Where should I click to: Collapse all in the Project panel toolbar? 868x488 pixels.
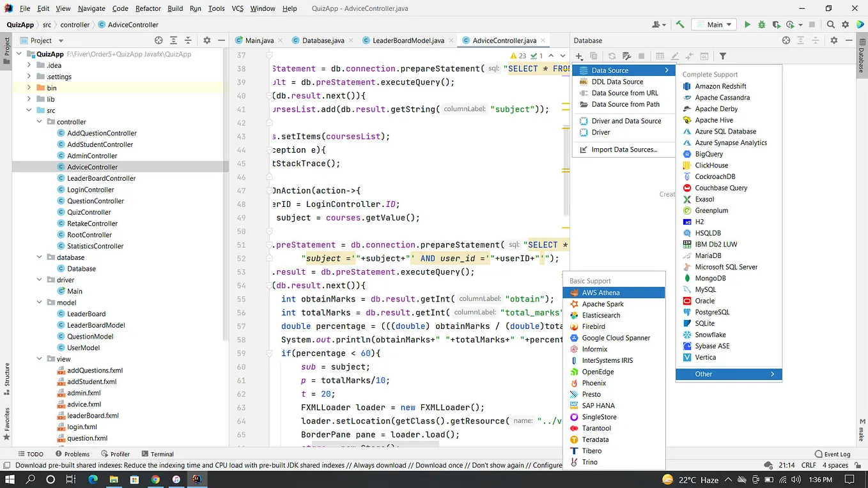(188, 40)
